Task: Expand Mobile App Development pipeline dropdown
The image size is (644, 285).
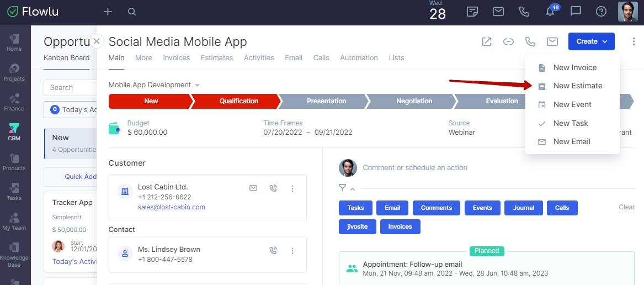Action: (154, 85)
